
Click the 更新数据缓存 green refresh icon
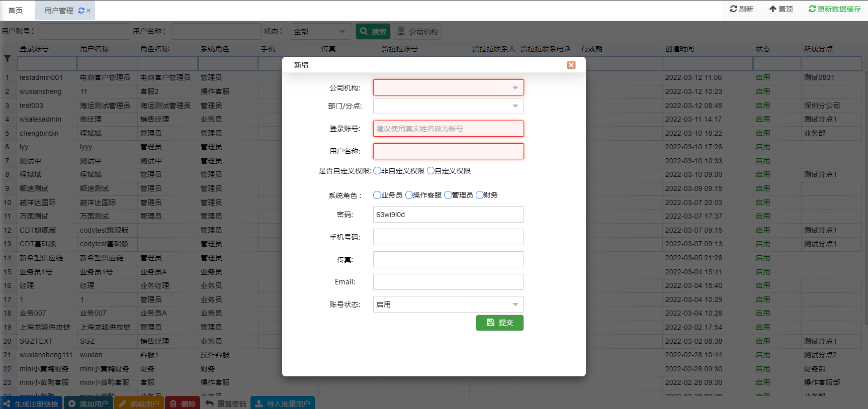tap(812, 9)
